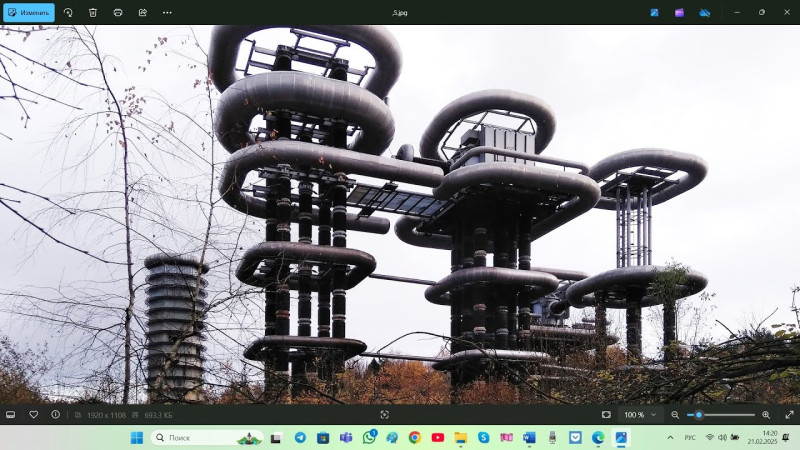
Task: Mark the photo as favorite with the heart
Action: (33, 414)
